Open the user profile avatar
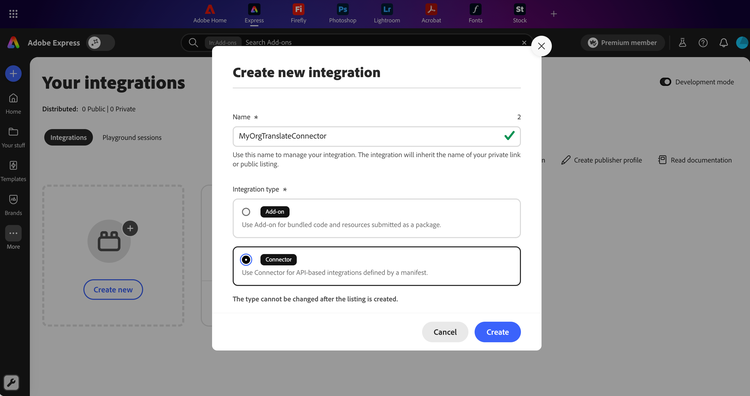Screen dimensions: 750x396 click(742, 43)
